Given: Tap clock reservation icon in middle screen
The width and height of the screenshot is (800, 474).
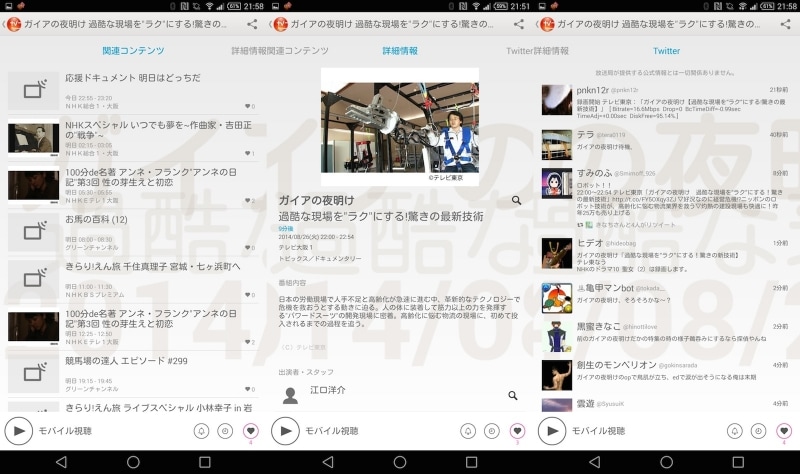Looking at the screenshot, I should tap(492, 431).
